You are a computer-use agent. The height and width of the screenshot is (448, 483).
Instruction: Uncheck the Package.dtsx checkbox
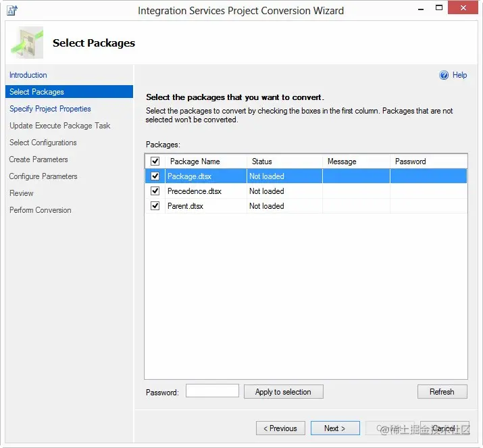[x=155, y=176]
